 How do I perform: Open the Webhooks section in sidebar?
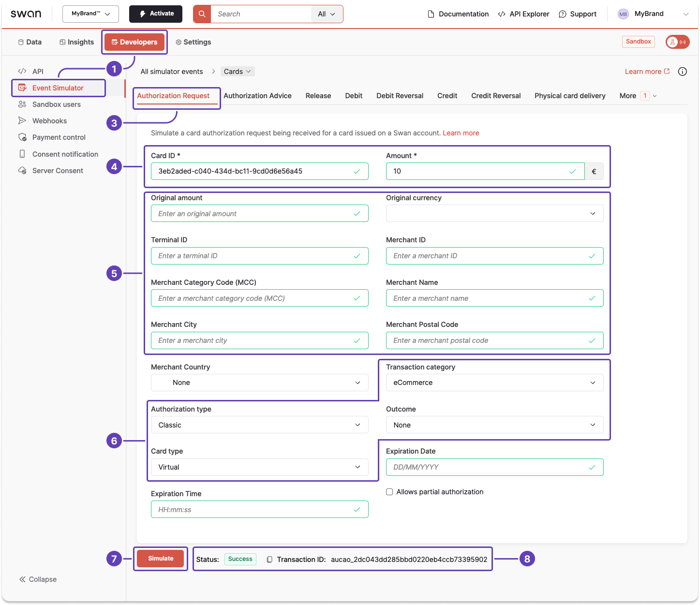pyautogui.click(x=49, y=120)
